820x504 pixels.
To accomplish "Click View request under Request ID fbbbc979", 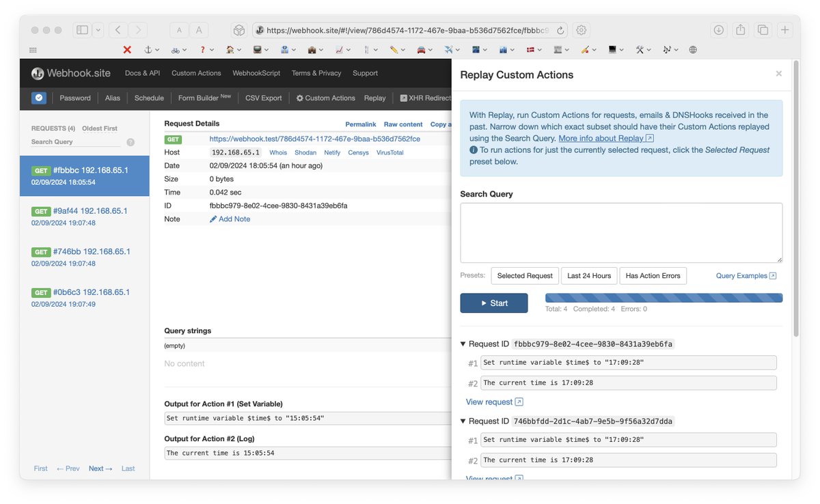I will (495, 402).
